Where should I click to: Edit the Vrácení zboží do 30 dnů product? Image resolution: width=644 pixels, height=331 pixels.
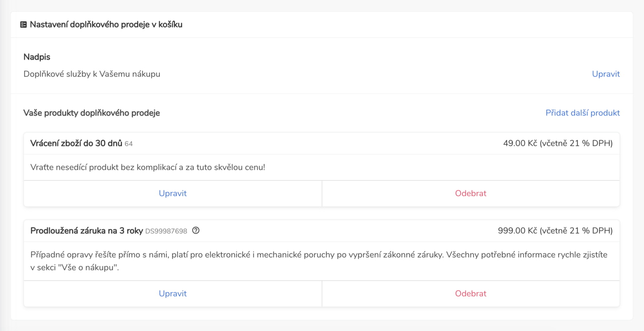tap(173, 193)
